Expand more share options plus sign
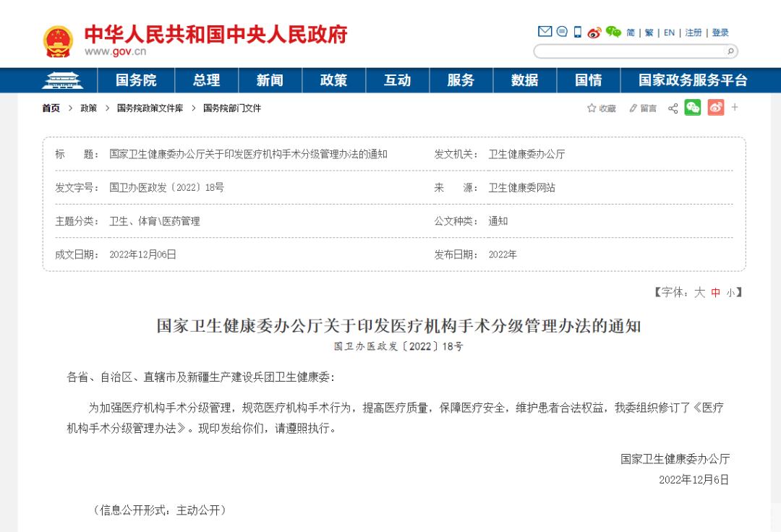 coord(735,108)
